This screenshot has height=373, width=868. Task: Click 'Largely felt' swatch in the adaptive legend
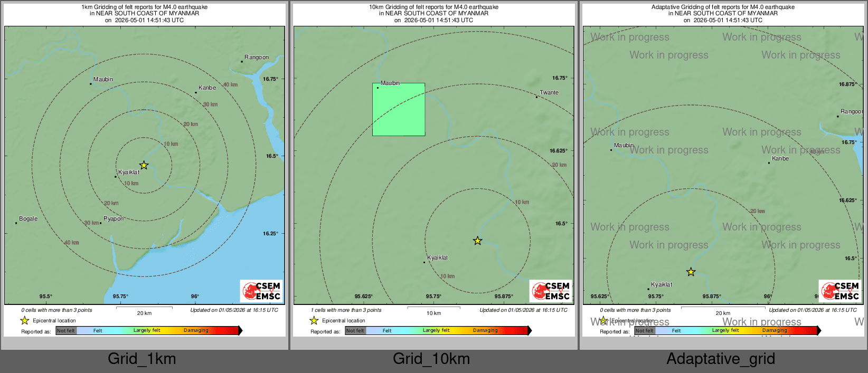click(725, 331)
